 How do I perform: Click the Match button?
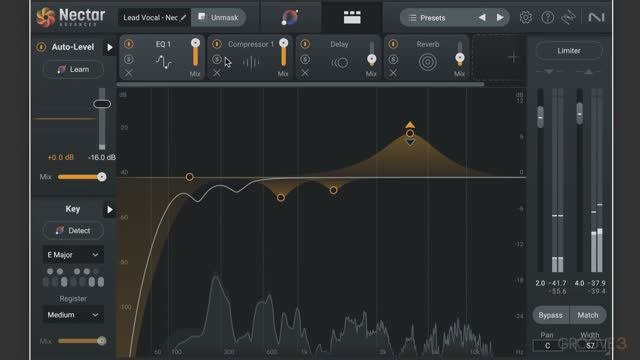(588, 315)
